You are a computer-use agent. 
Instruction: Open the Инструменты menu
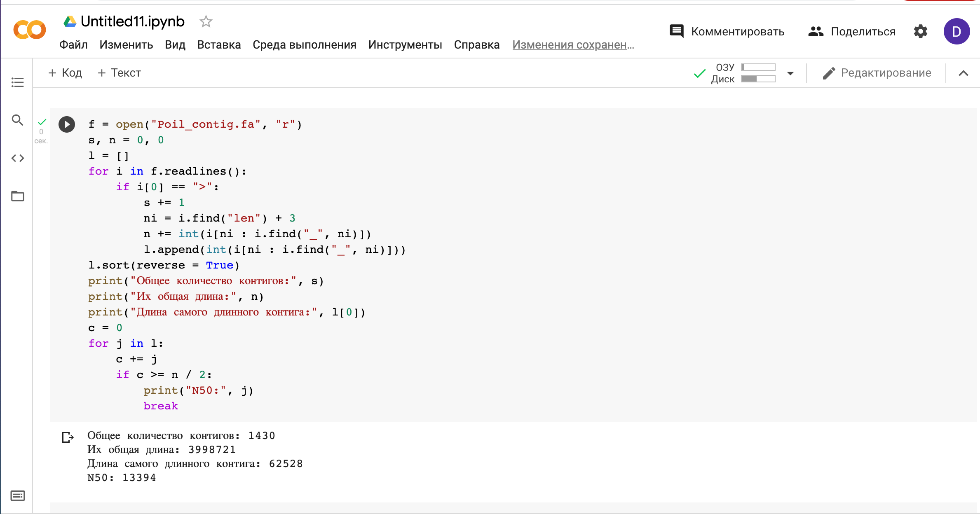pyautogui.click(x=405, y=44)
